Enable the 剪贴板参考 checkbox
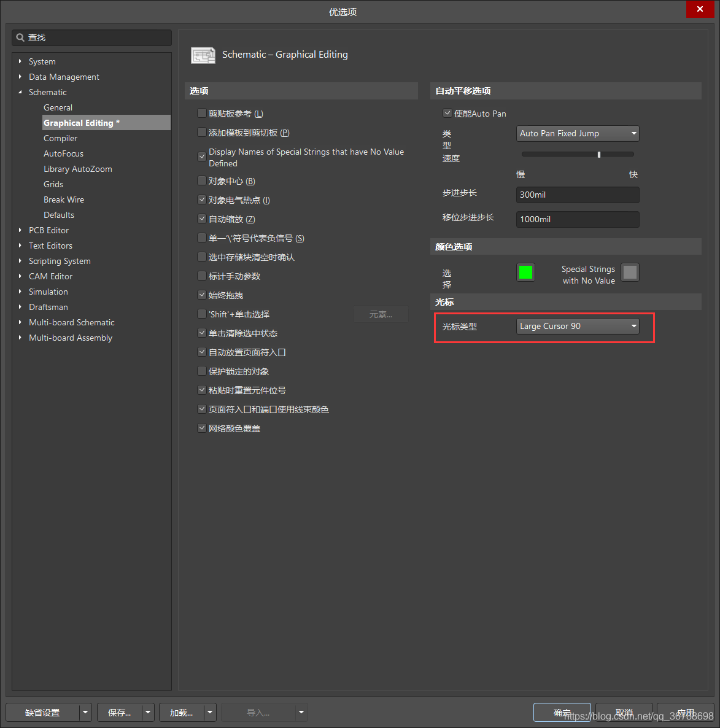The width and height of the screenshot is (720, 728). pos(201,114)
